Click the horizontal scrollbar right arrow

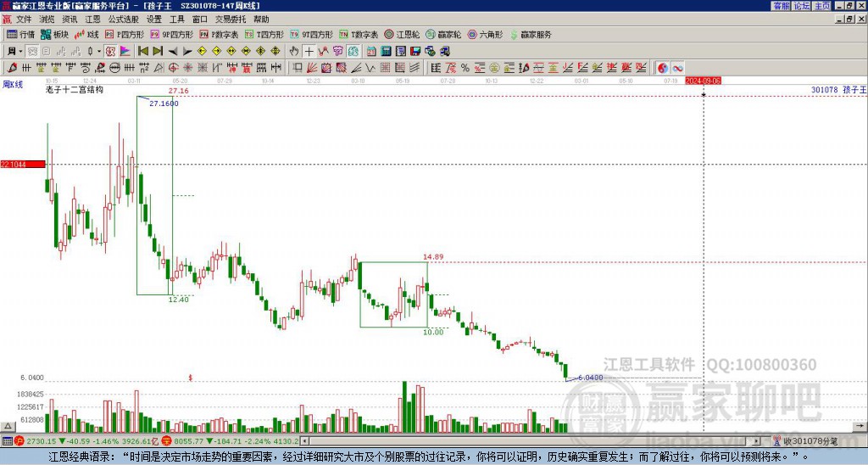[x=757, y=441]
